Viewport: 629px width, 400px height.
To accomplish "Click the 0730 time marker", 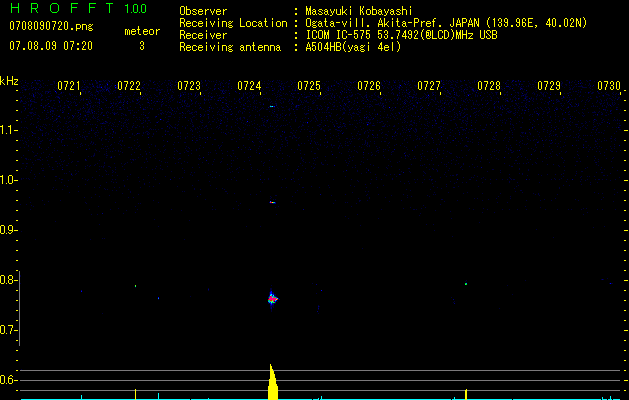I will (609, 85).
